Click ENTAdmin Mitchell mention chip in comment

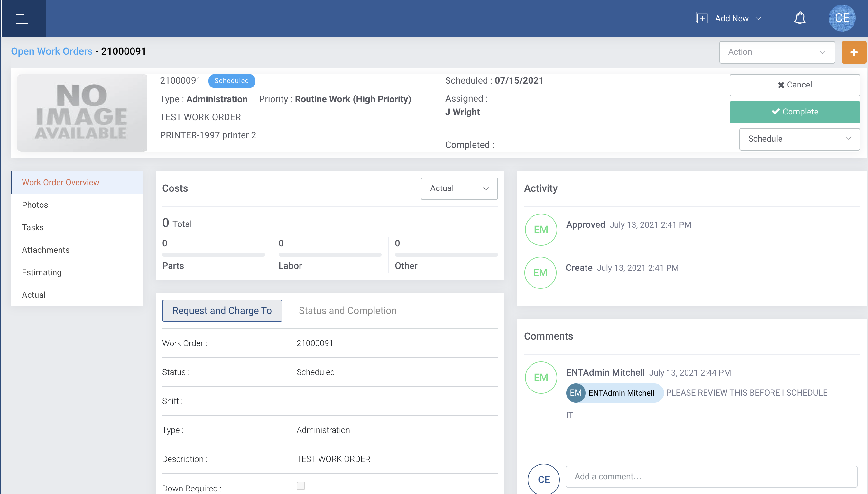(614, 393)
